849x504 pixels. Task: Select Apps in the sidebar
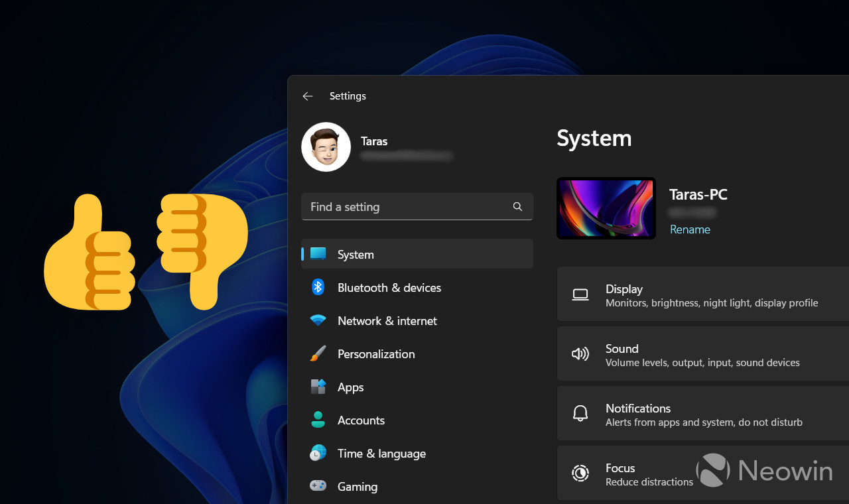(x=417, y=387)
